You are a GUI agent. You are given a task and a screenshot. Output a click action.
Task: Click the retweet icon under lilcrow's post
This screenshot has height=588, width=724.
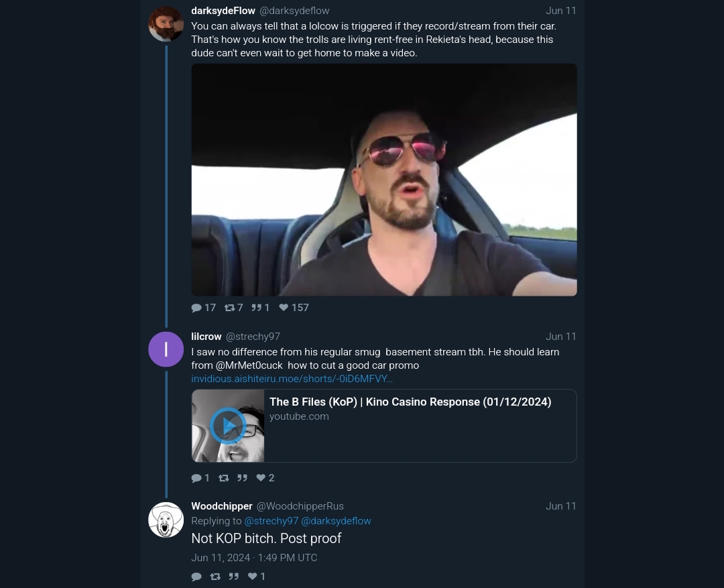click(223, 478)
